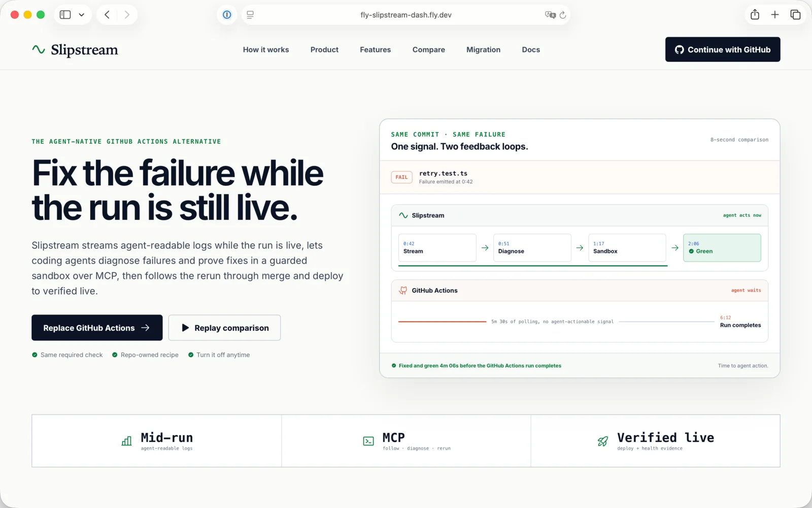Open the page reader view icon
Viewport: 812px width, 508px height.
(250, 15)
